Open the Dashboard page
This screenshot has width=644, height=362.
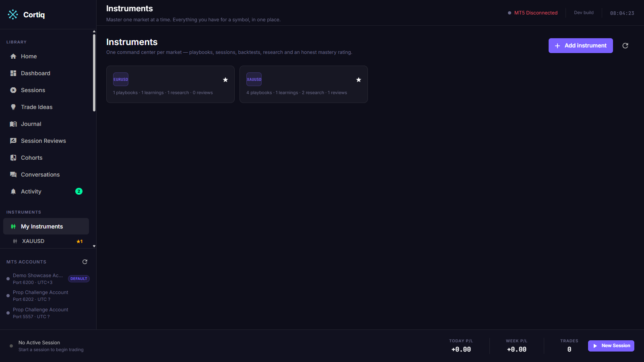(46, 73)
